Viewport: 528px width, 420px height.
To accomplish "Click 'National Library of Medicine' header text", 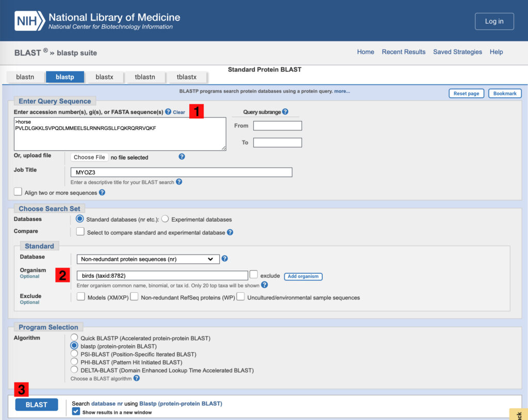I will pos(114,17).
